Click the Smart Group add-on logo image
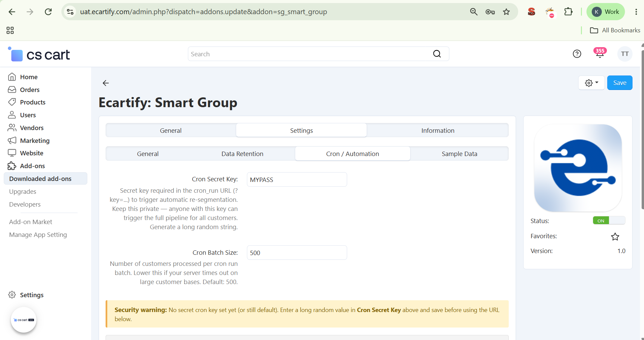This screenshot has height=340, width=644. tap(578, 168)
